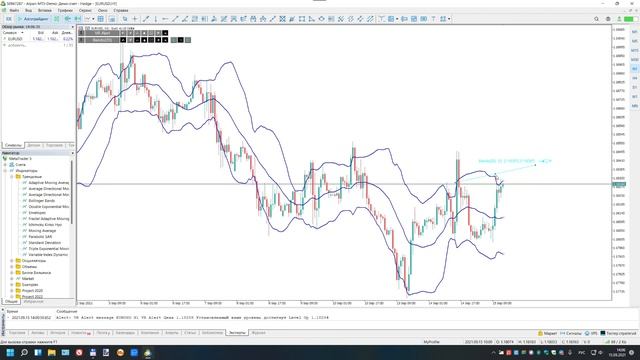Open the VPS button in Toolbox bar
Image resolution: width=640 pixels, height=360 pixels.
(x=591, y=333)
